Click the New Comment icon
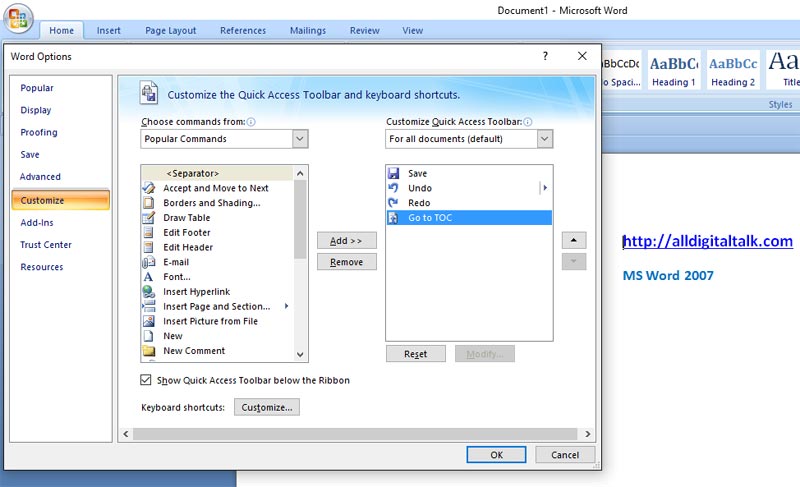Screen dimensions: 800x487 [x=148, y=351]
